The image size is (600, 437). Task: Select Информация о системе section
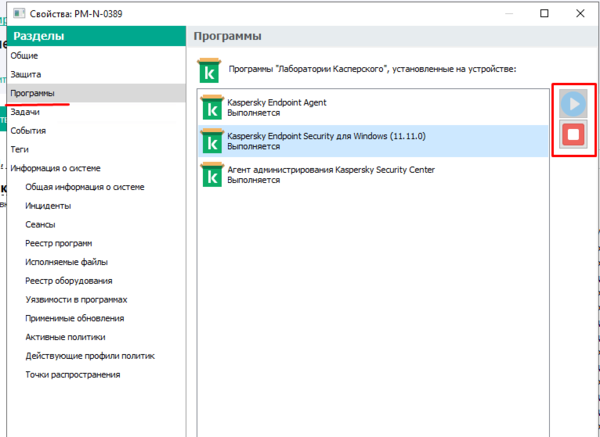click(55, 168)
